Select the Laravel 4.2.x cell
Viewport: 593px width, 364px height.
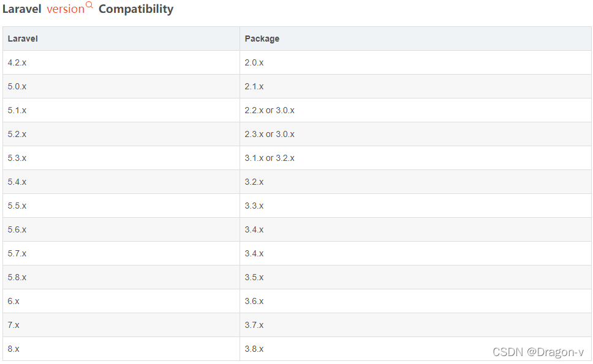pos(17,62)
